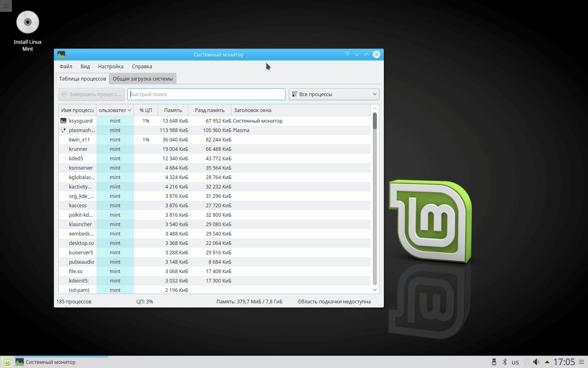The image size is (588, 368).
Task: Click the us keyboard layout indicator
Action: (515, 362)
